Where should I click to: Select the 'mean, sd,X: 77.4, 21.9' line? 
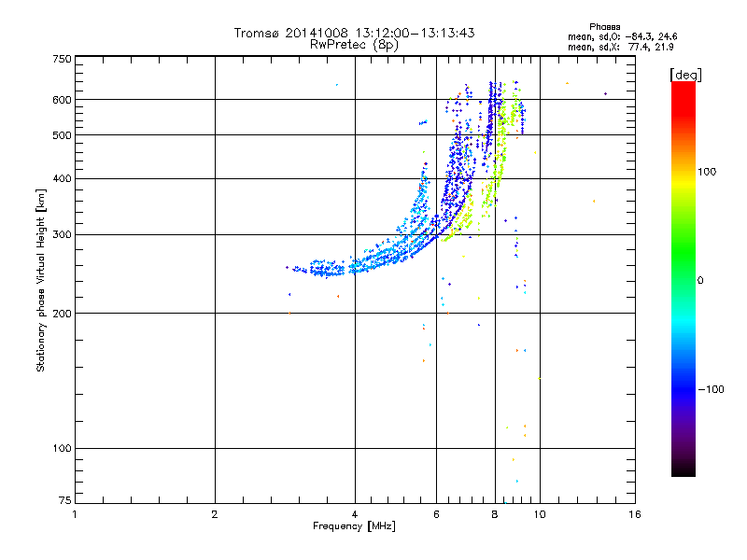click(621, 47)
